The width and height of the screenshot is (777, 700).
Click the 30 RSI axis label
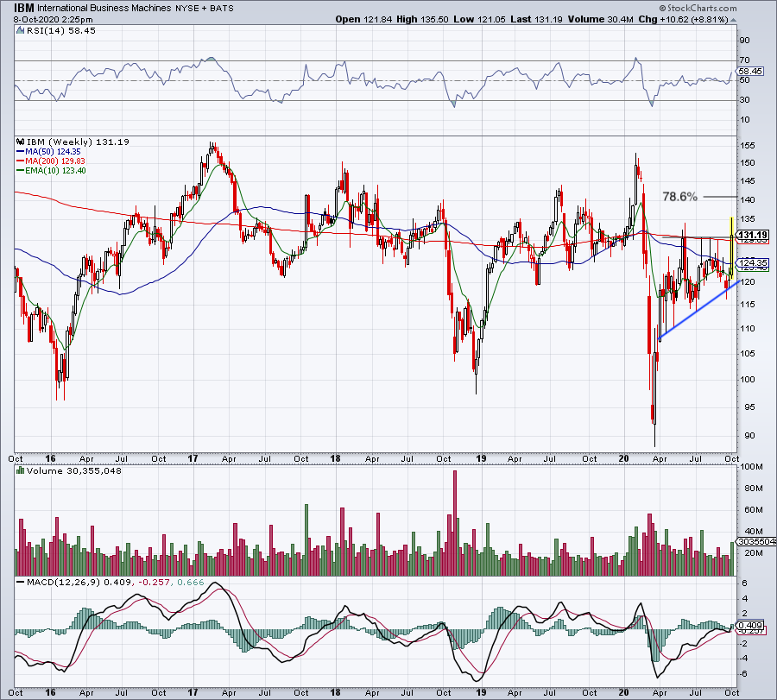point(744,100)
